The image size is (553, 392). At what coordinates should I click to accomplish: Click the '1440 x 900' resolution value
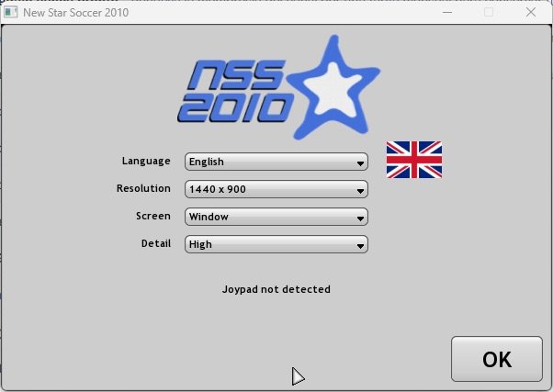coord(217,190)
